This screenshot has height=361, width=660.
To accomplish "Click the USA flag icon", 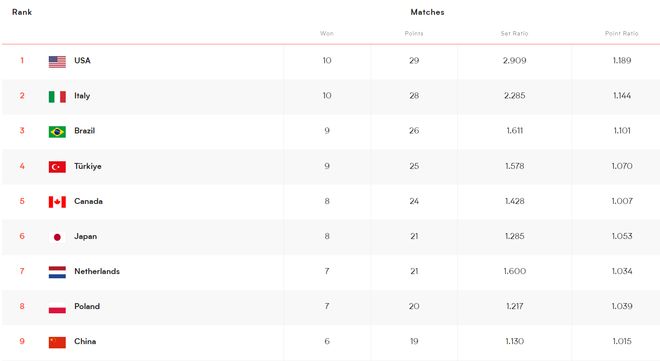I will (57, 62).
